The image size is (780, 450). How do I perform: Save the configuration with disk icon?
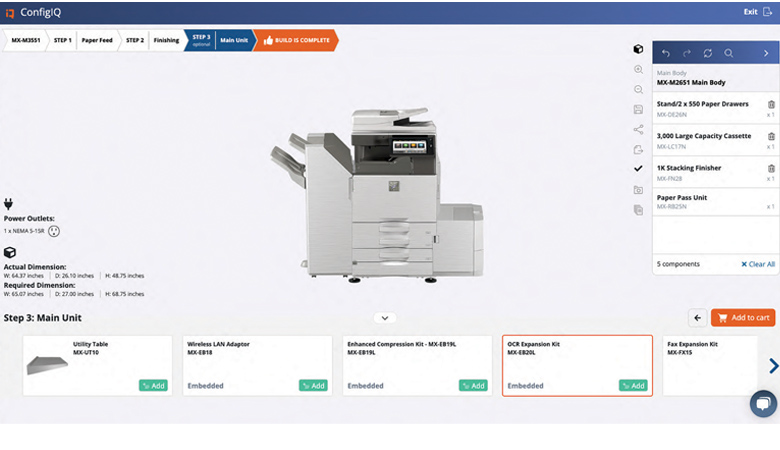(x=638, y=109)
